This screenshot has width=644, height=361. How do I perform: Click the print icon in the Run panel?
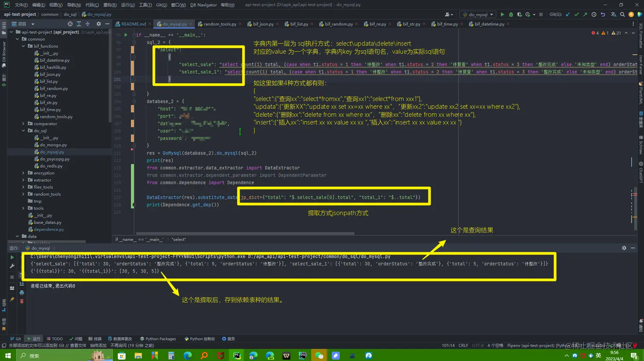tap(22, 293)
